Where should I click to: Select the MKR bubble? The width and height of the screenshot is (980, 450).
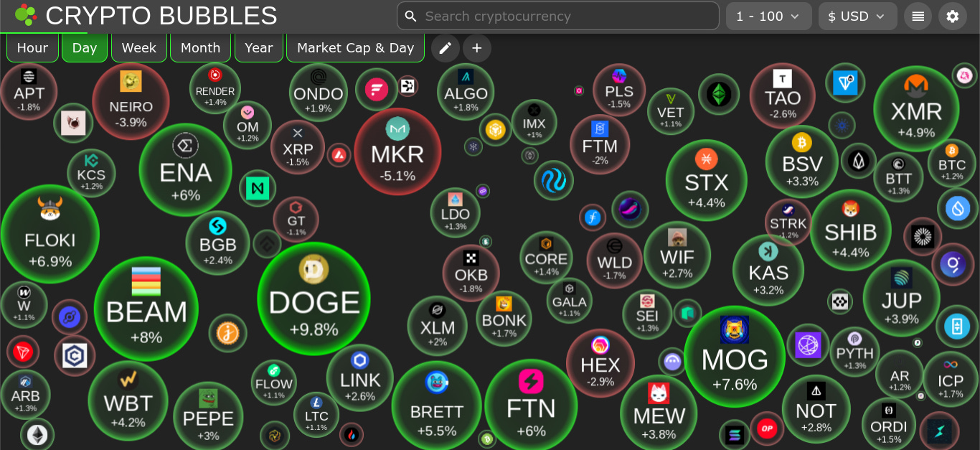[397, 151]
